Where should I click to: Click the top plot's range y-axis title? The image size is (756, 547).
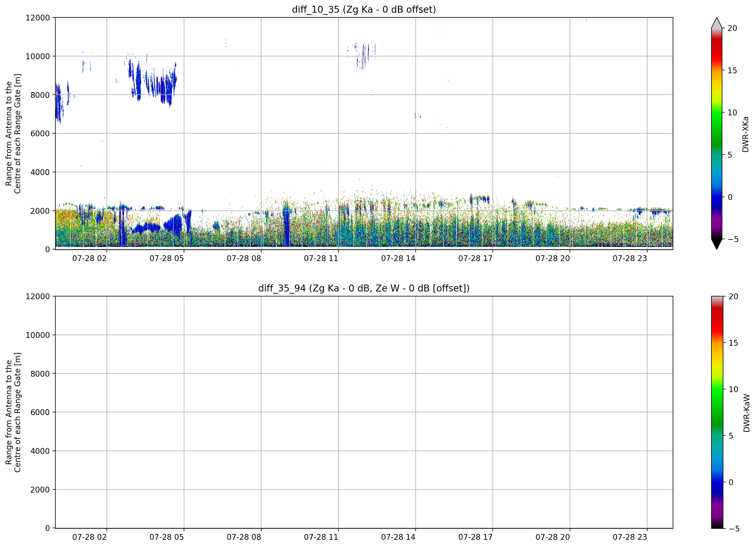point(13,134)
